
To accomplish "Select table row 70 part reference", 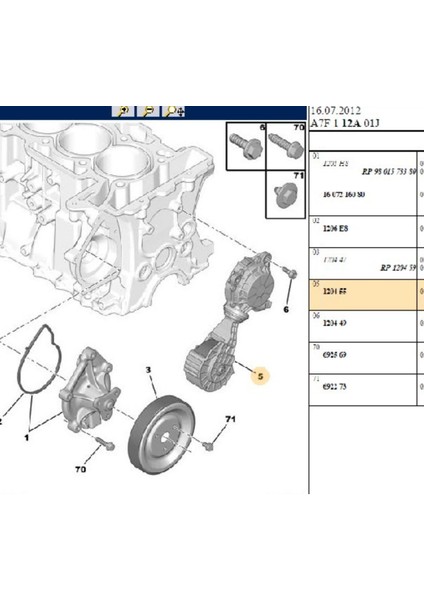I will (x=335, y=355).
